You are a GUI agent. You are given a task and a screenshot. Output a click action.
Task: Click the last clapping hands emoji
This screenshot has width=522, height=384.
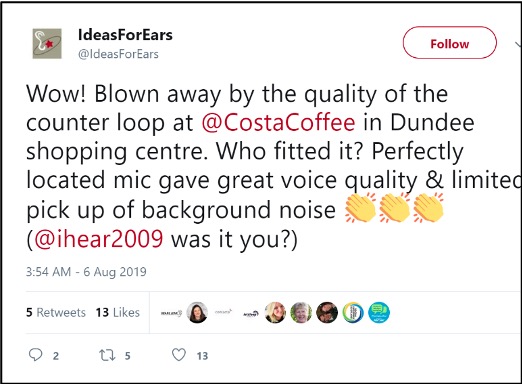[429, 207]
